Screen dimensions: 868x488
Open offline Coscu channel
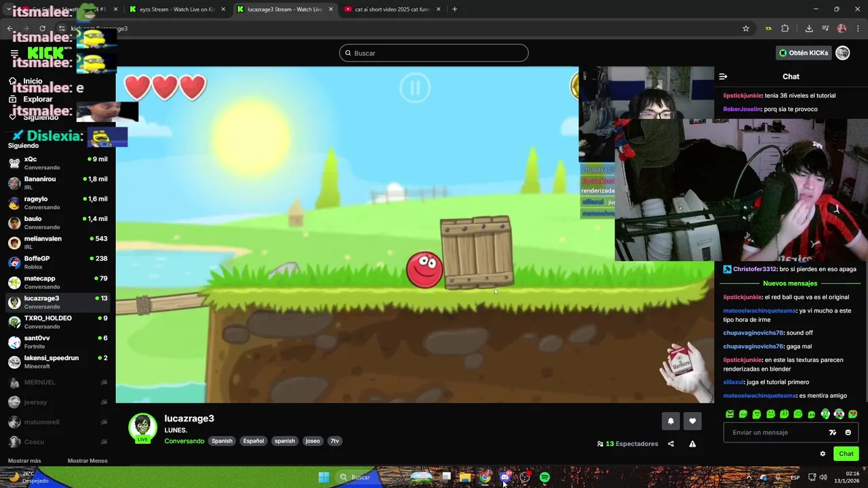(x=58, y=442)
